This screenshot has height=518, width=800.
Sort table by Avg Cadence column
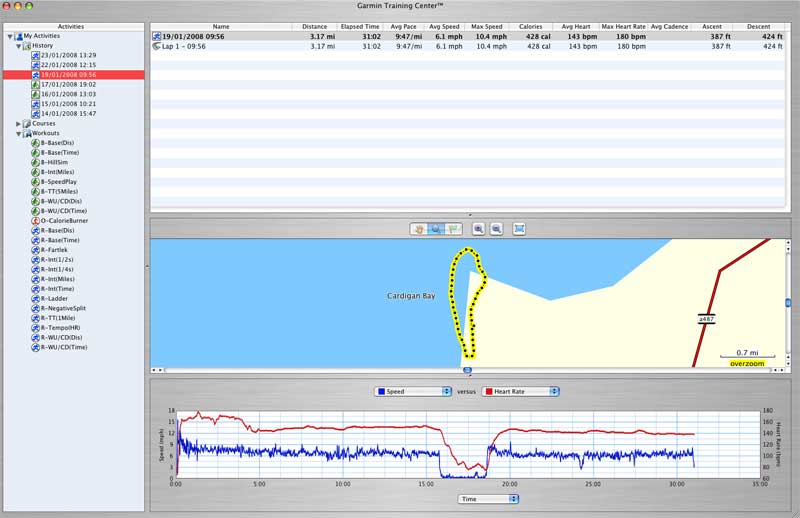coord(669,27)
